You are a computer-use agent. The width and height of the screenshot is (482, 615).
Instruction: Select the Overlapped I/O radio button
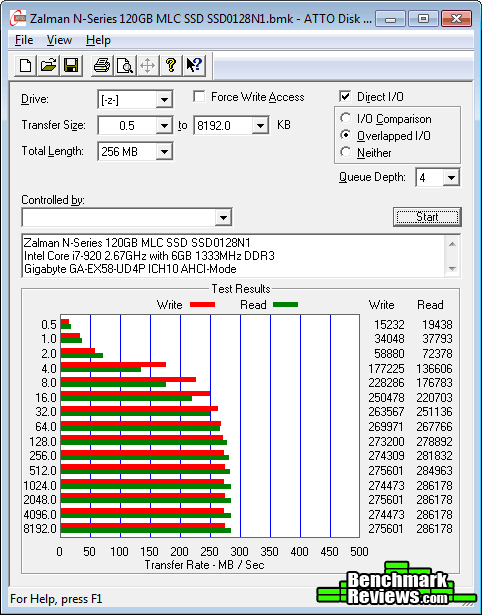pos(346,135)
